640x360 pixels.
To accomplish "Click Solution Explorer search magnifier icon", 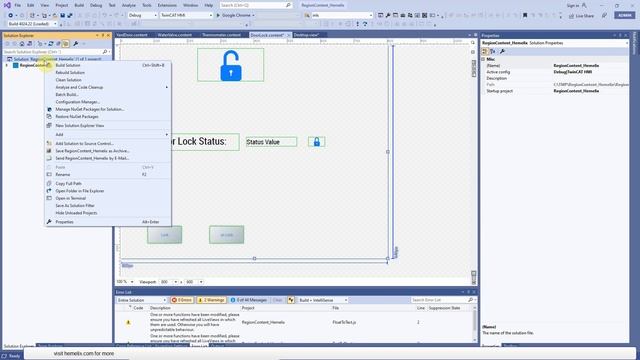I will tap(105, 52).
